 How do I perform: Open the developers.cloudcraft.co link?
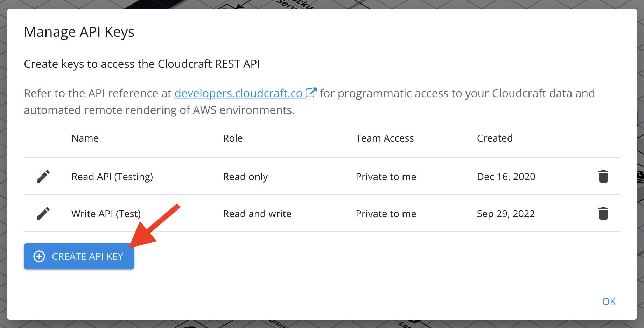238,93
